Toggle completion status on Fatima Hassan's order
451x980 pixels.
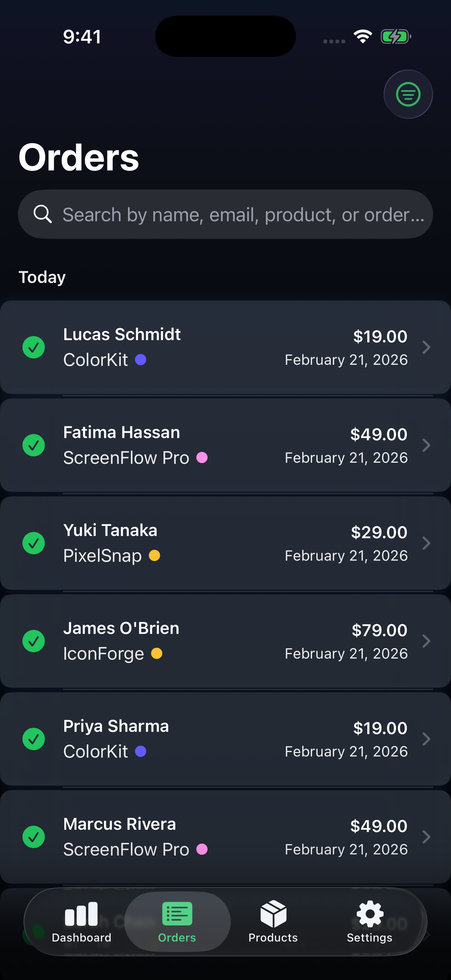(x=34, y=445)
